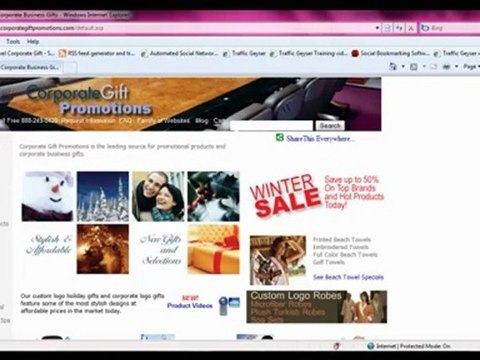Open the Family of Websites link
The width and height of the screenshot is (480, 360).
tap(163, 121)
